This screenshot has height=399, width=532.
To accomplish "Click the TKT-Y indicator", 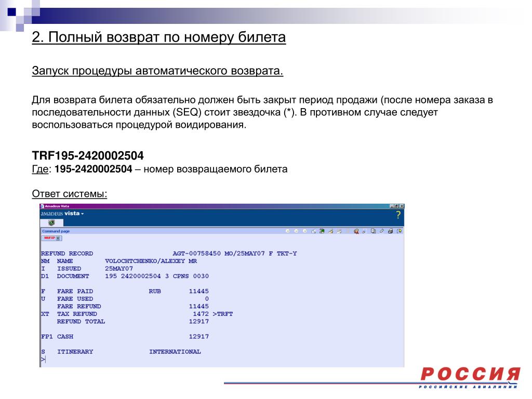I will click(x=287, y=254).
